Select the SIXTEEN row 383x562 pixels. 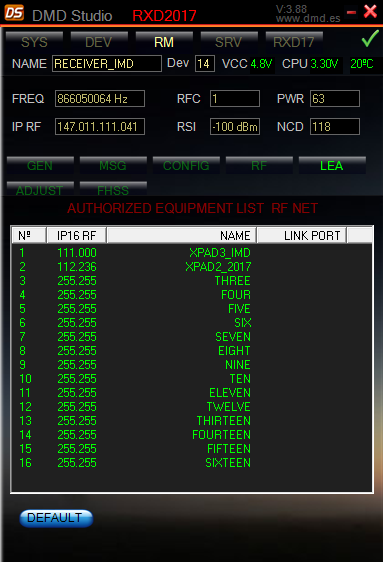tap(192, 462)
